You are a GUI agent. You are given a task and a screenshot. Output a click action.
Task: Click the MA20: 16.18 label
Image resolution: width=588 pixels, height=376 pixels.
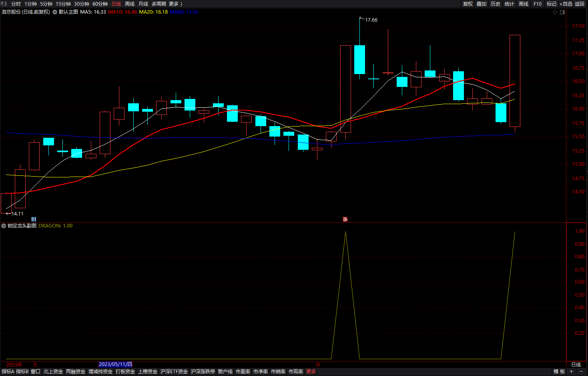pos(153,12)
